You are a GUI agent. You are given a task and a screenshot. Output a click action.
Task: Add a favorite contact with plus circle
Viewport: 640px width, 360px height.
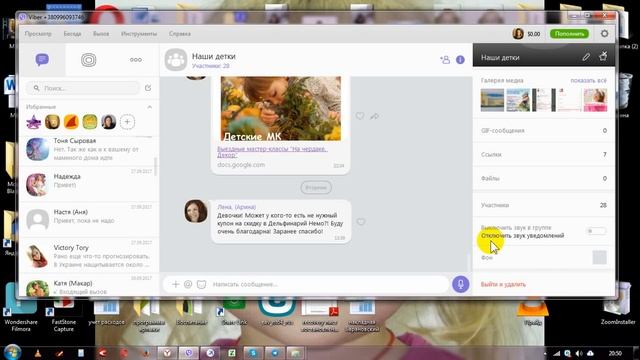127,122
